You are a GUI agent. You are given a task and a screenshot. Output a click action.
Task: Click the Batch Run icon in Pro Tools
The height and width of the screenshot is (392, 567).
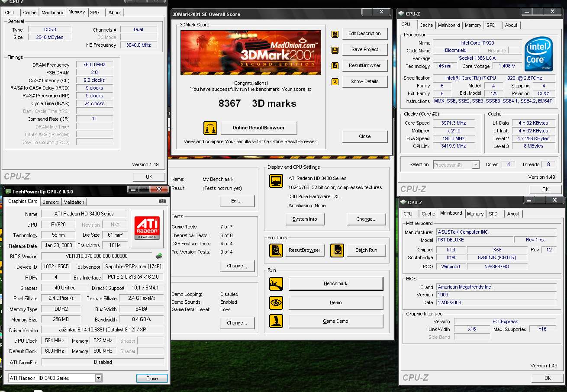tap(337, 251)
